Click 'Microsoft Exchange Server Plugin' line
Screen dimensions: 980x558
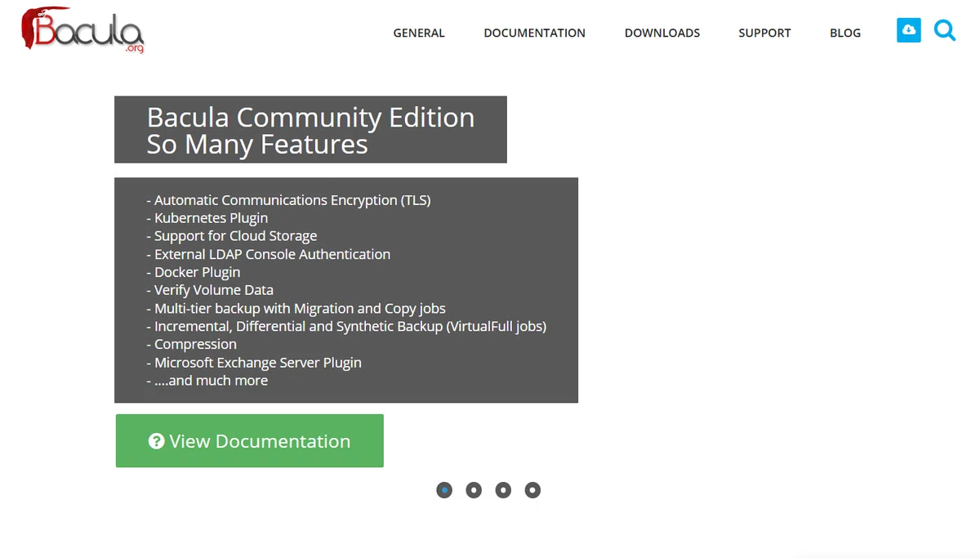254,363
